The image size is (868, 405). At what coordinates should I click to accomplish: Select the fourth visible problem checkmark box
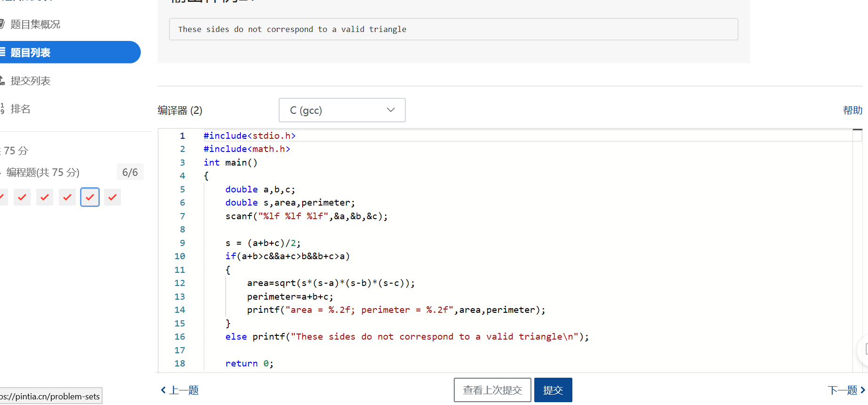pos(67,197)
